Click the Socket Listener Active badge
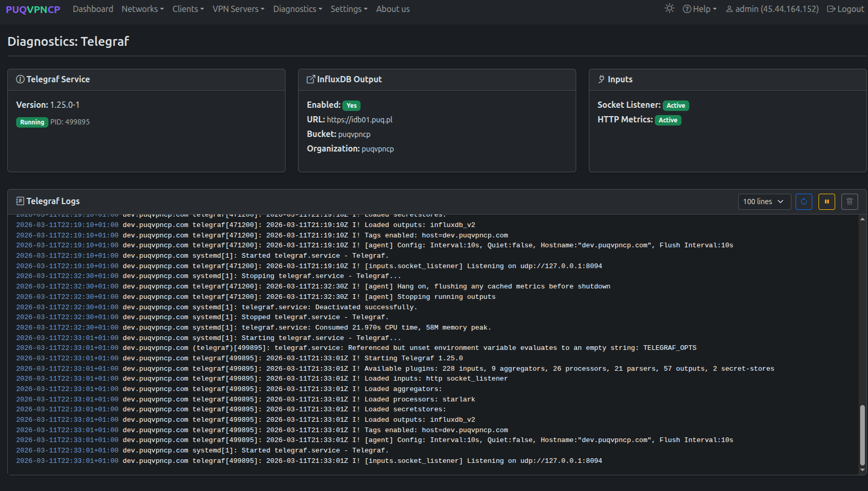This screenshot has width=868, height=491. tap(676, 106)
